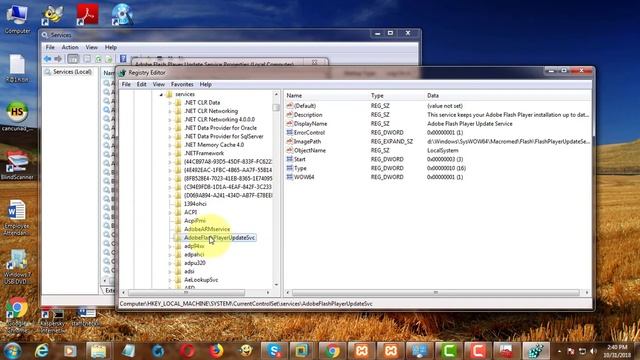Click the WOW64 DWORD value icon
This screenshot has width=640, height=360.
point(289,177)
